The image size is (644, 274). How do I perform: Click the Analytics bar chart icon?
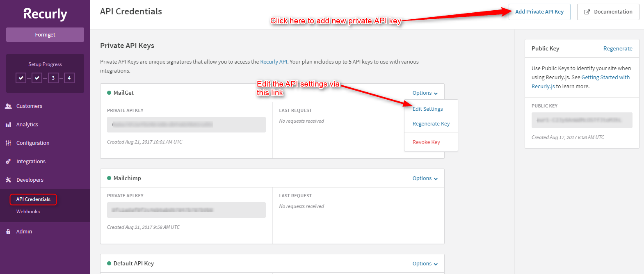click(x=8, y=125)
